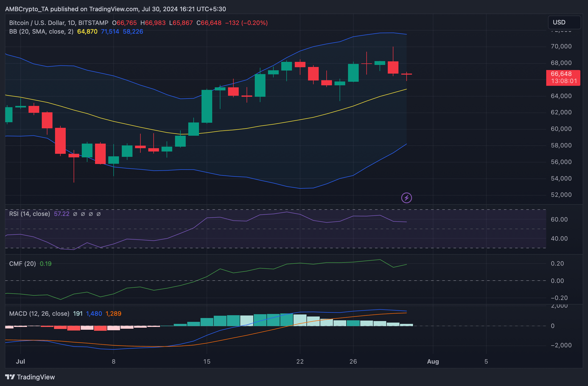Click the open price O66,765
588x386 pixels.
[124, 23]
